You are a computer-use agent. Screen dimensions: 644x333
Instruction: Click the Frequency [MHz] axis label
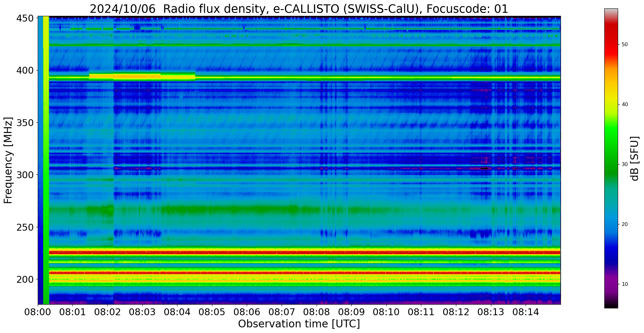[8, 160]
